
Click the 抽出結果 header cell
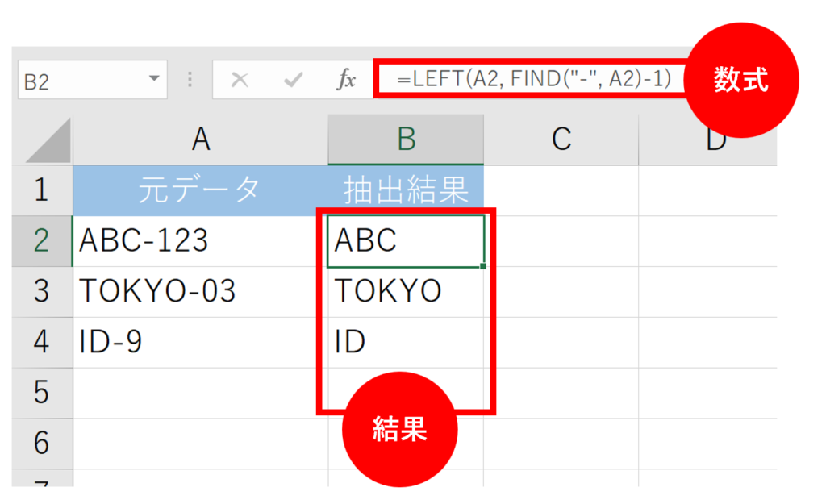point(406,190)
